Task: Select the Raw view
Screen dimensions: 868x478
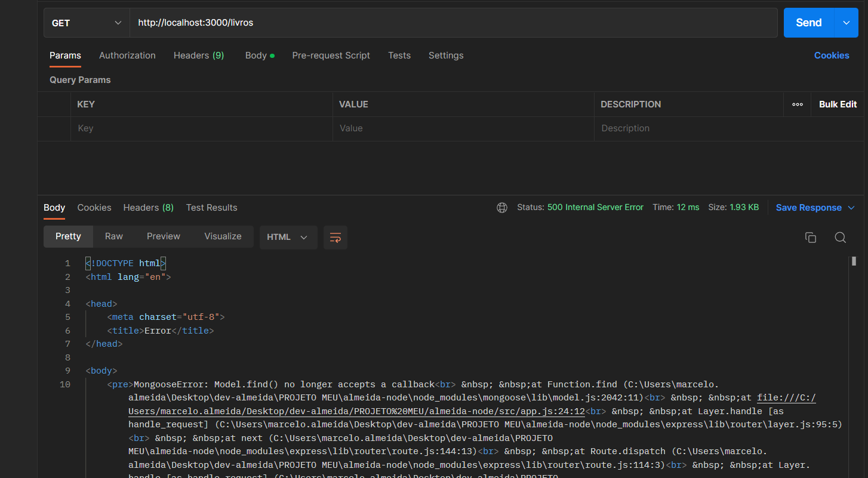Action: click(114, 236)
